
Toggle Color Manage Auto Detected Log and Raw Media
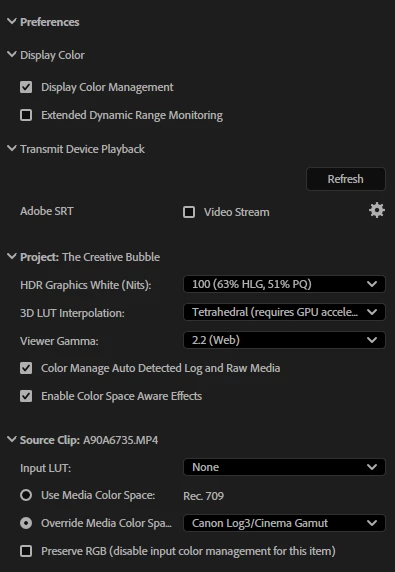pyautogui.click(x=26, y=368)
